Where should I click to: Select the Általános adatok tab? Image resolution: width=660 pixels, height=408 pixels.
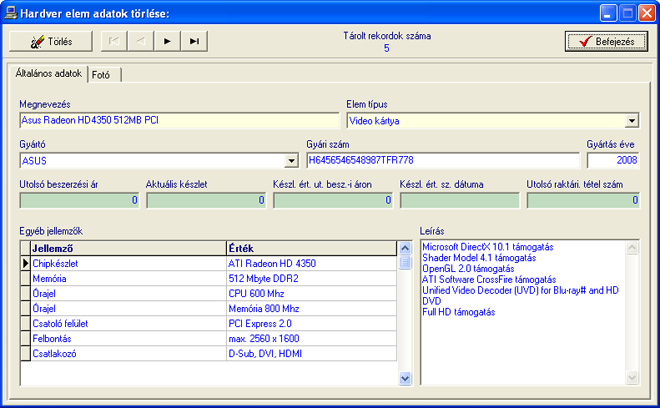48,74
